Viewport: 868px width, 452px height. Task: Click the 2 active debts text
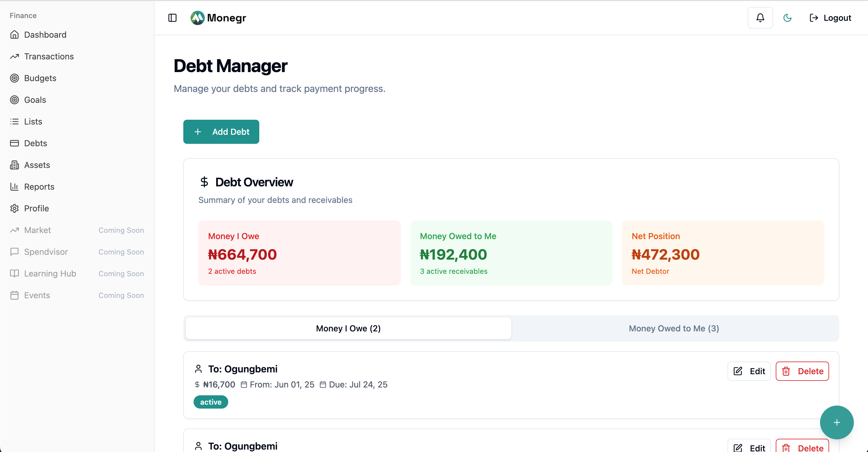tap(232, 271)
